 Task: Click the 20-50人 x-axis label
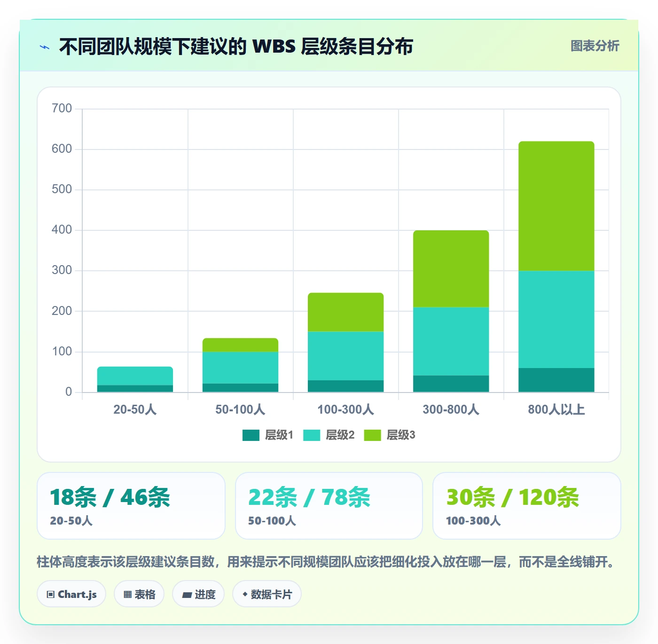[x=135, y=409]
